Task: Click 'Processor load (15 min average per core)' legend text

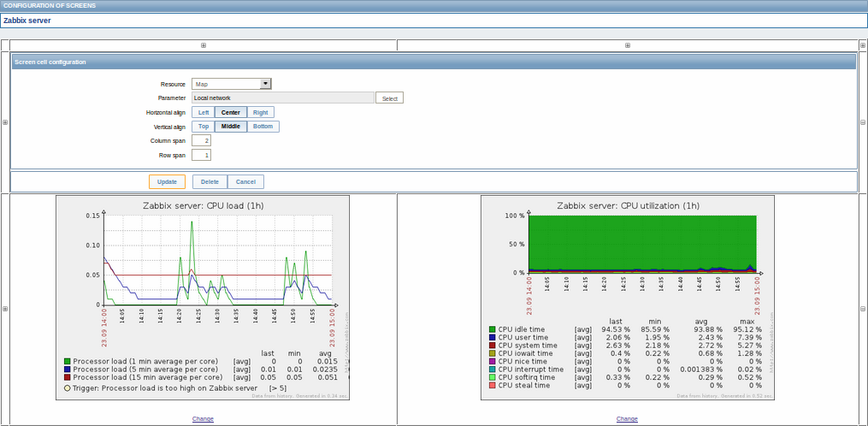Action: (147, 376)
